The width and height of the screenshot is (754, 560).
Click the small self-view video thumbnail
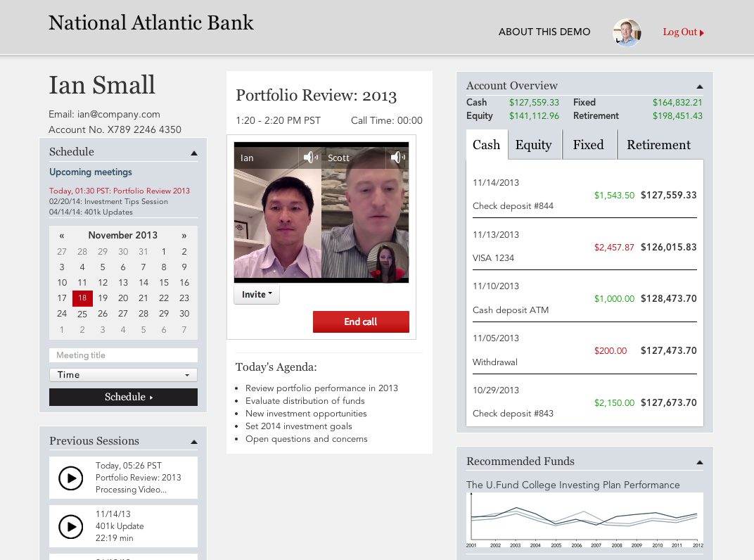pyautogui.click(x=388, y=262)
